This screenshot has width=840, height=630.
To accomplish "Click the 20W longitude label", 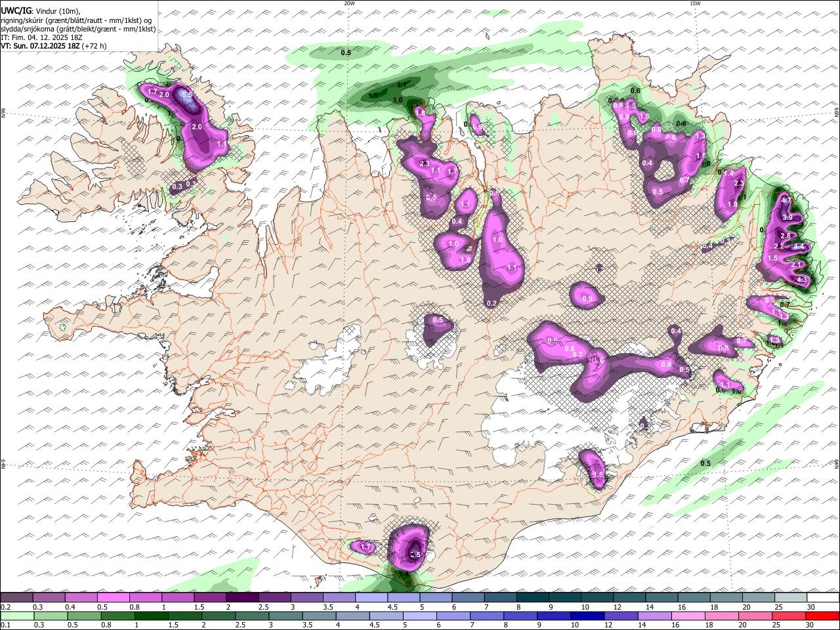I will tap(349, 3).
